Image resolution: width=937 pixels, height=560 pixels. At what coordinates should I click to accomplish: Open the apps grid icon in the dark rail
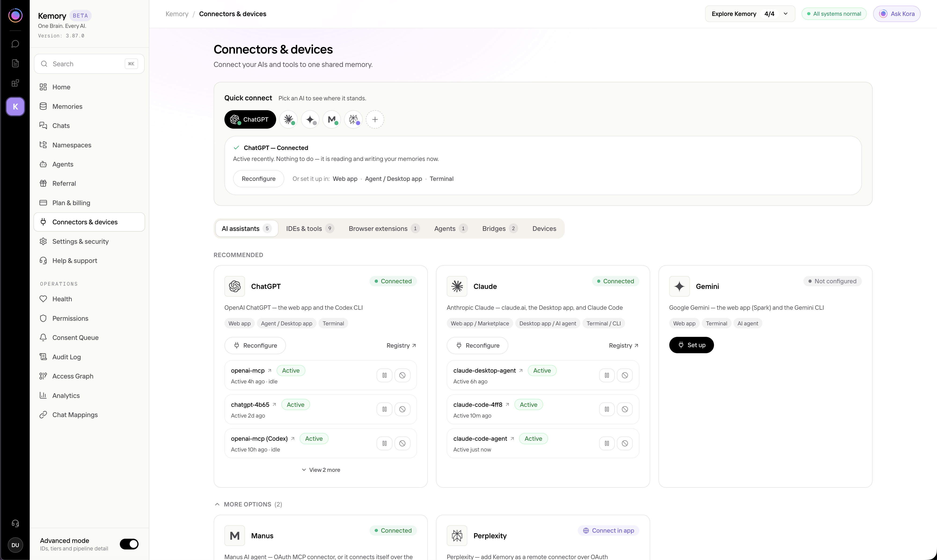coord(15,83)
